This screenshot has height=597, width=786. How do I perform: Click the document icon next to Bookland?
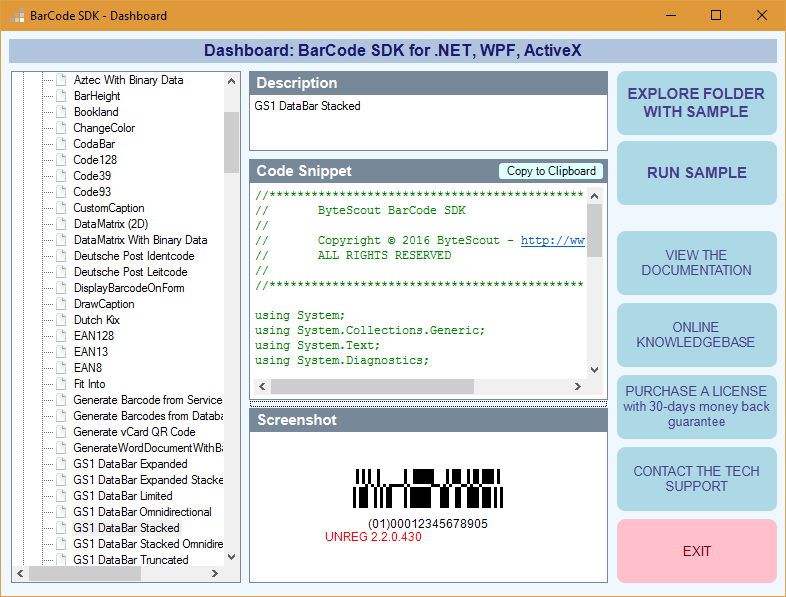[61, 112]
